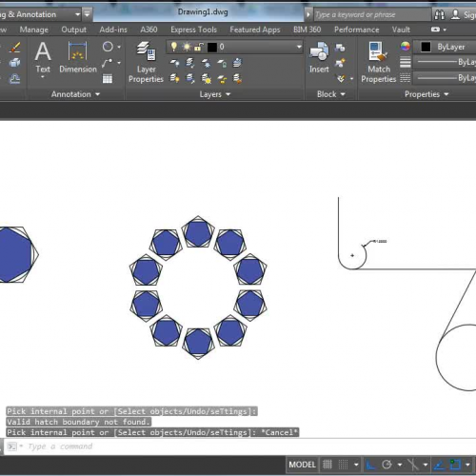Viewport: 476px width, 476px height.
Task: Open the layer list dropdown
Action: [299, 47]
